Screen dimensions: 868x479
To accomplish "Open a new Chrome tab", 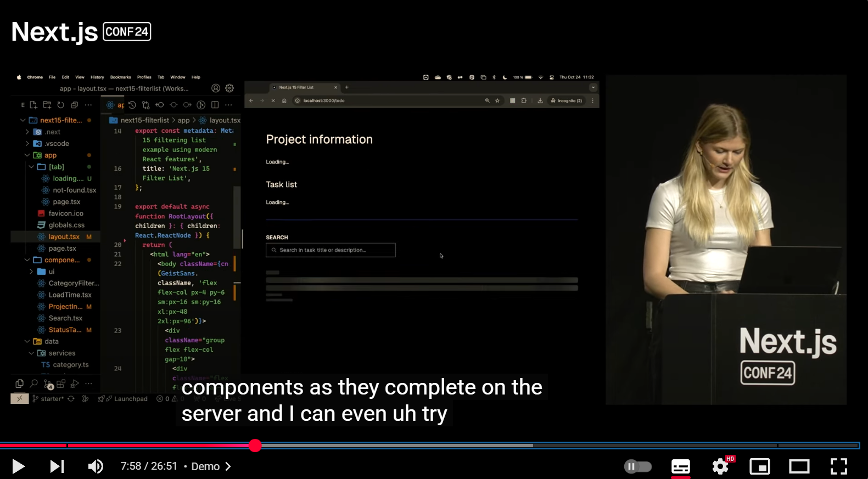I will pyautogui.click(x=346, y=87).
